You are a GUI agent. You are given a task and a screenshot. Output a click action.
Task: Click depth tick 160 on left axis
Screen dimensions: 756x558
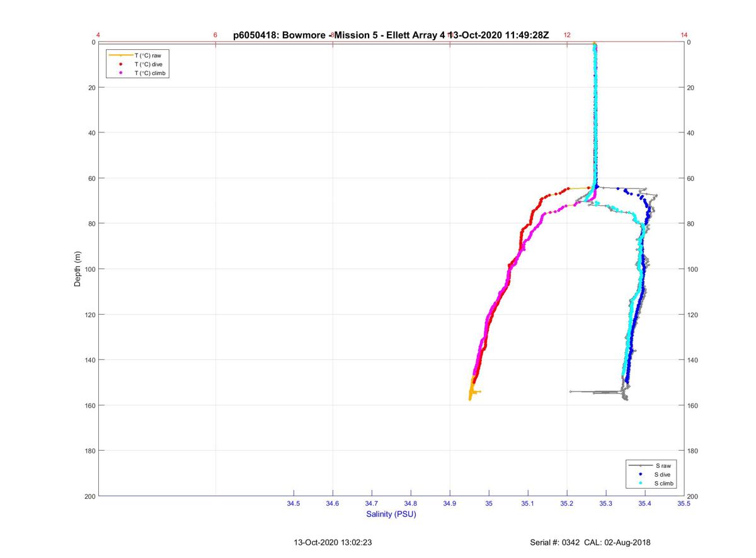click(89, 405)
